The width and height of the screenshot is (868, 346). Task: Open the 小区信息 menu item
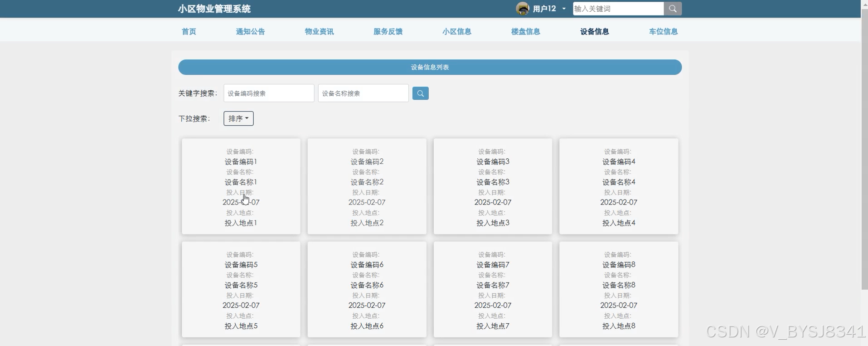coord(457,31)
